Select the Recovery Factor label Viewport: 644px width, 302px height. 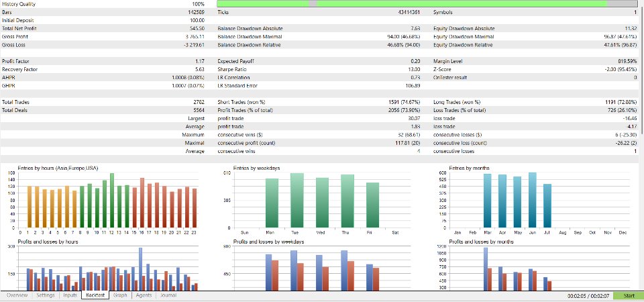click(18, 69)
